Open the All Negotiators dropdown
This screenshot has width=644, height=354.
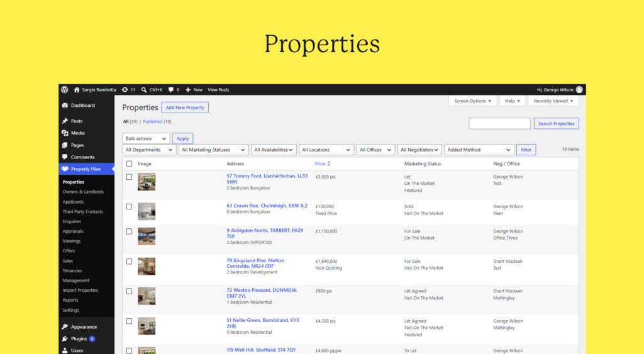click(419, 150)
